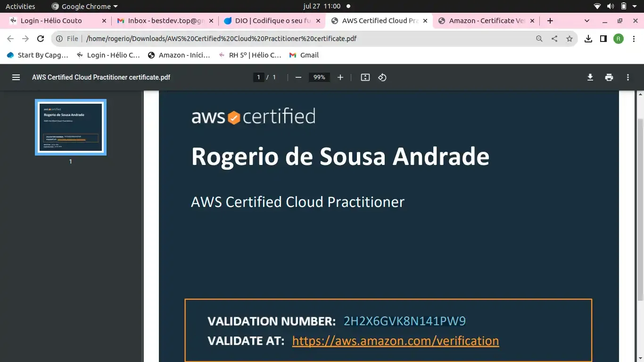
Task: Go back in Chrome
Action: 10,39
